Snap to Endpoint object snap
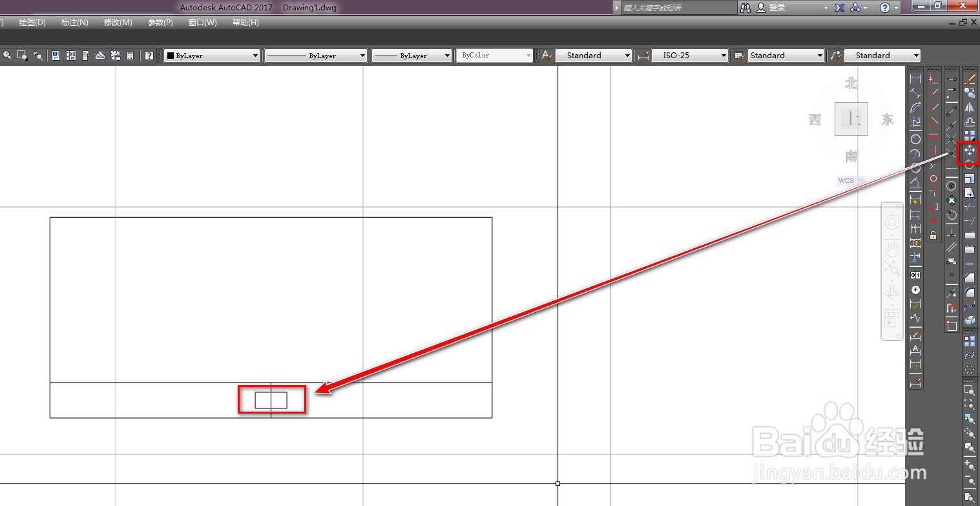 [x=951, y=112]
